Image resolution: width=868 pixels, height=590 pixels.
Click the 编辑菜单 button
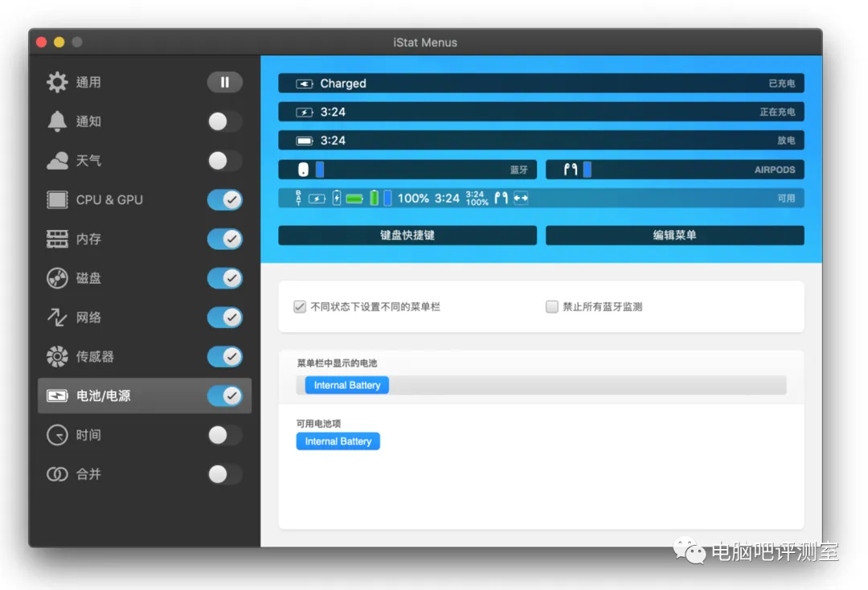(x=675, y=236)
